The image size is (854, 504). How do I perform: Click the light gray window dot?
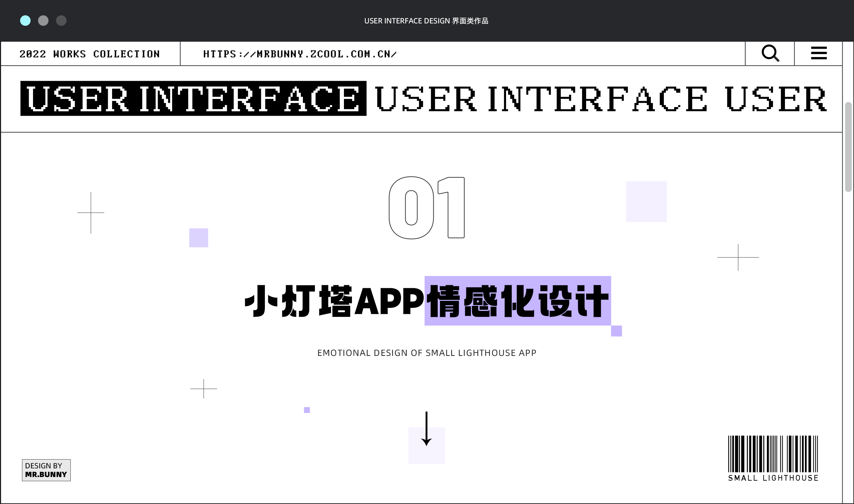[x=43, y=21]
